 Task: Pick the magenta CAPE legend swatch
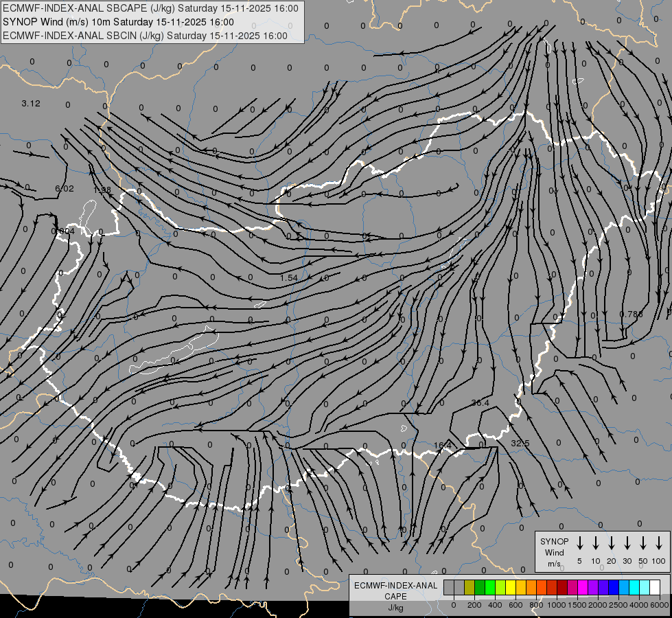pyautogui.click(x=583, y=587)
